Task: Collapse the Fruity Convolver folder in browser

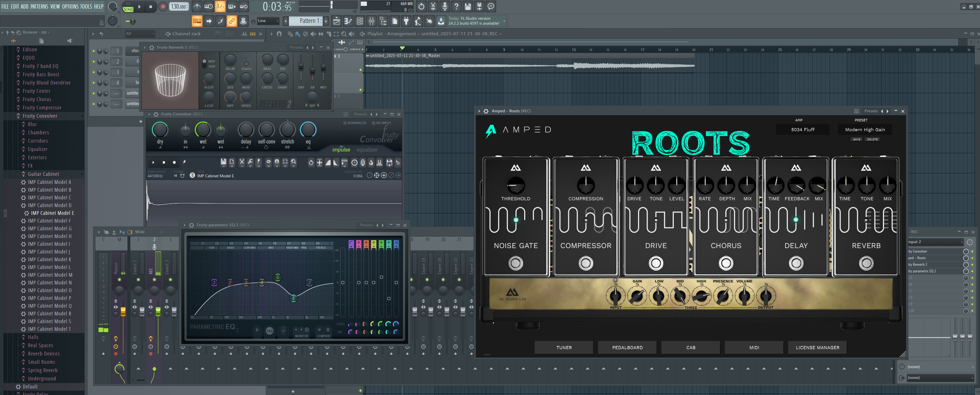Action: 40,116
